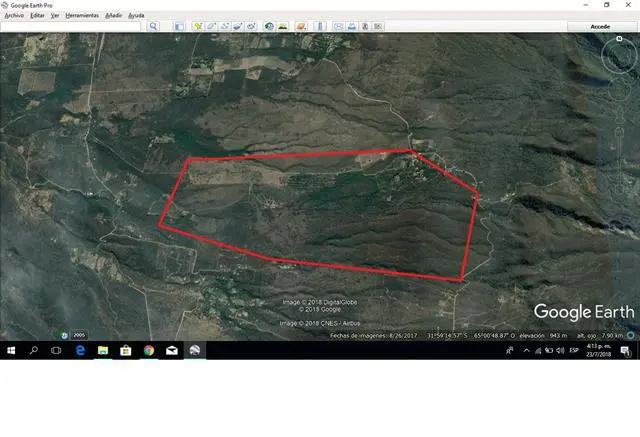Click the ESP input language indicator

pyautogui.click(x=574, y=350)
